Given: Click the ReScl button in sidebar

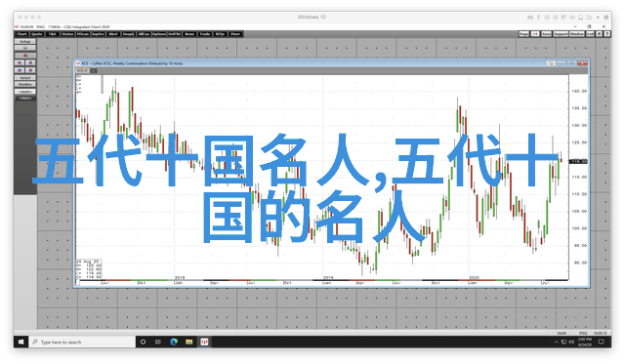Looking at the screenshot, I should (x=25, y=78).
